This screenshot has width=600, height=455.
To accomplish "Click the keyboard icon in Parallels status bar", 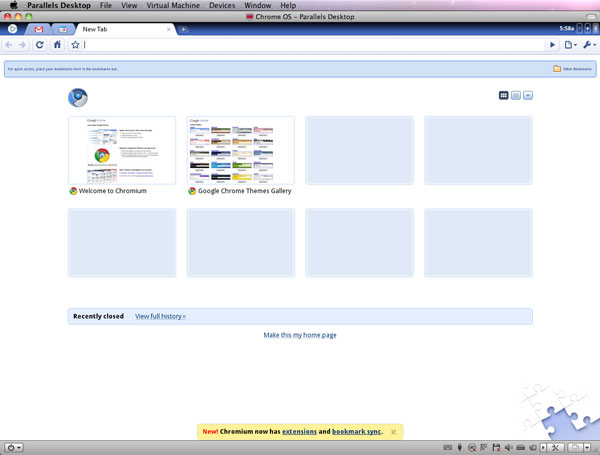I will click(x=447, y=447).
